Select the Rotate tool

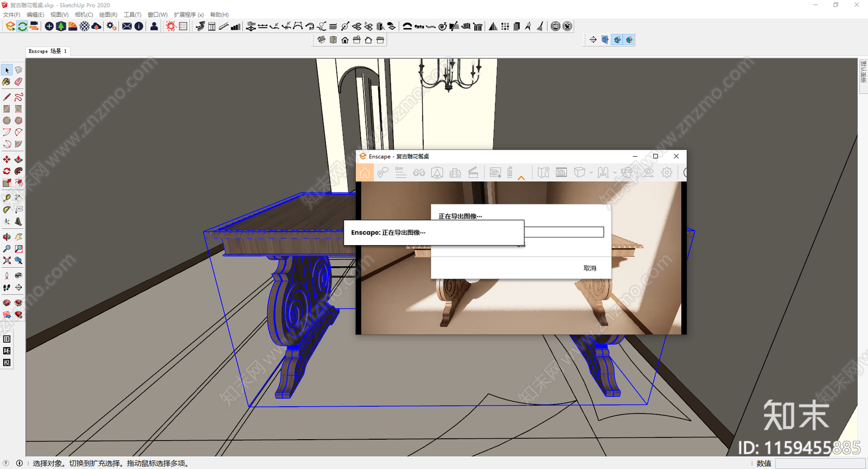point(7,171)
